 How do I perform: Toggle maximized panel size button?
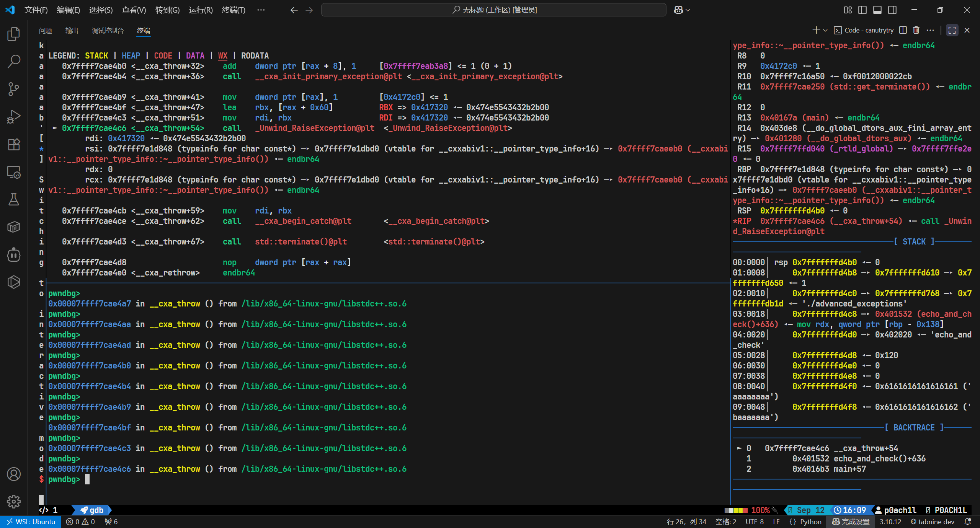pos(952,30)
